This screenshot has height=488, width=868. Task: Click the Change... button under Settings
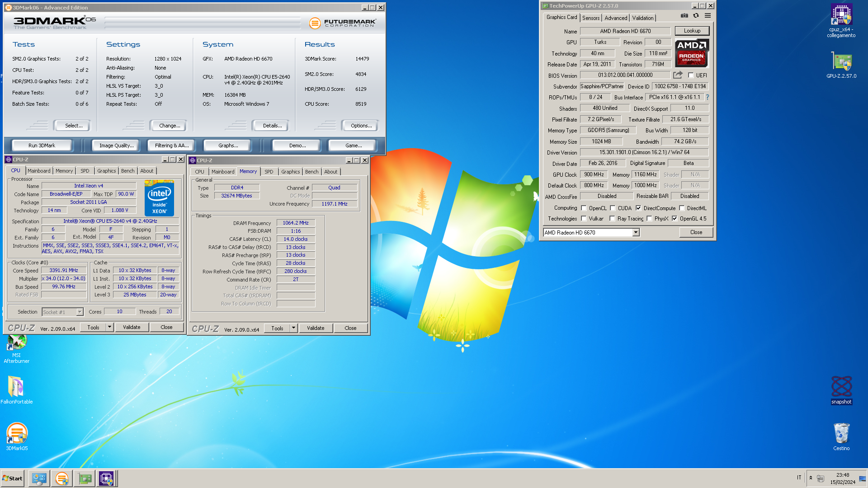click(170, 126)
